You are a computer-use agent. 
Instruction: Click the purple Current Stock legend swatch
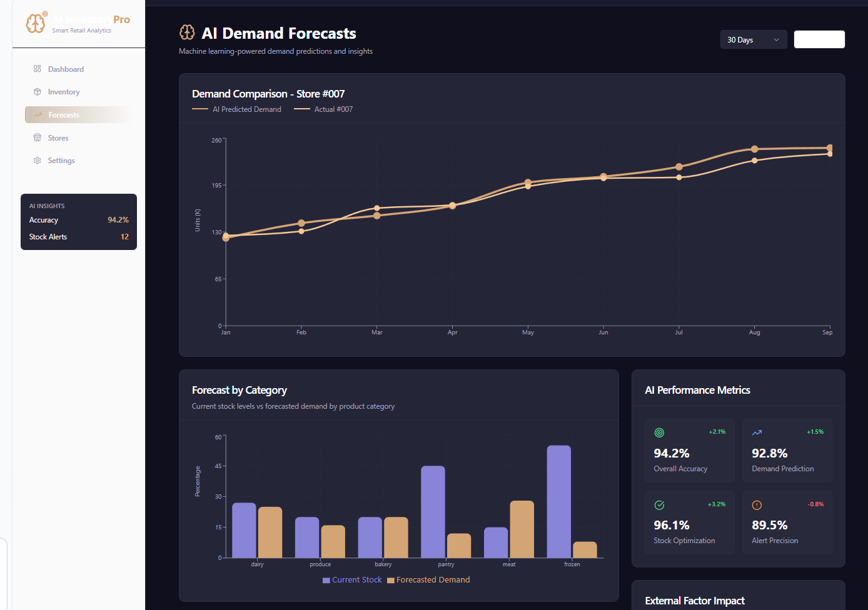(325, 580)
